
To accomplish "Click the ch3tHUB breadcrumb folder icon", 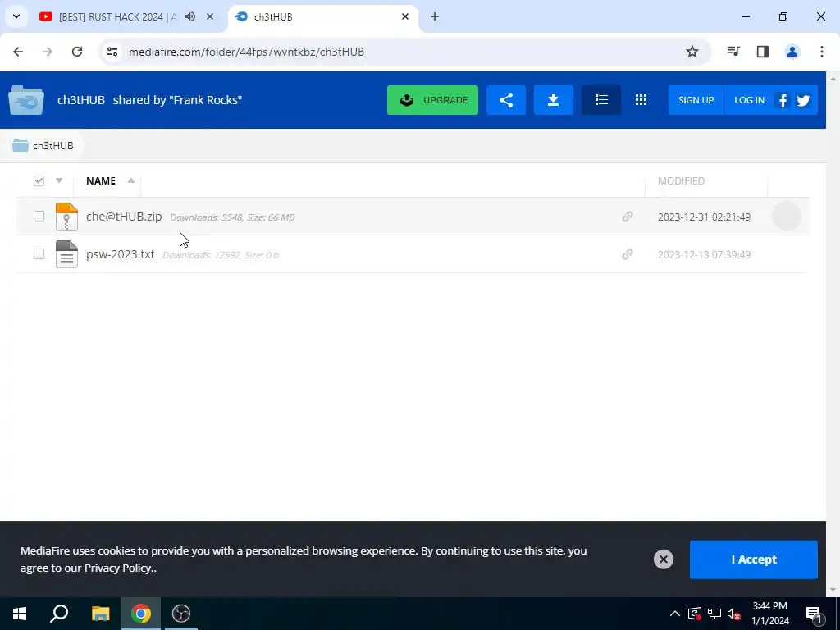I will [x=21, y=145].
